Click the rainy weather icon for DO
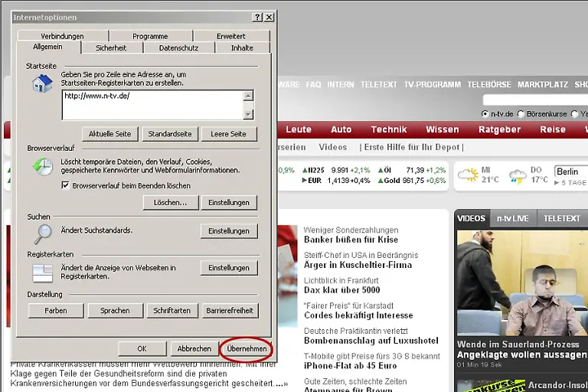The image size is (588, 392). [518, 175]
